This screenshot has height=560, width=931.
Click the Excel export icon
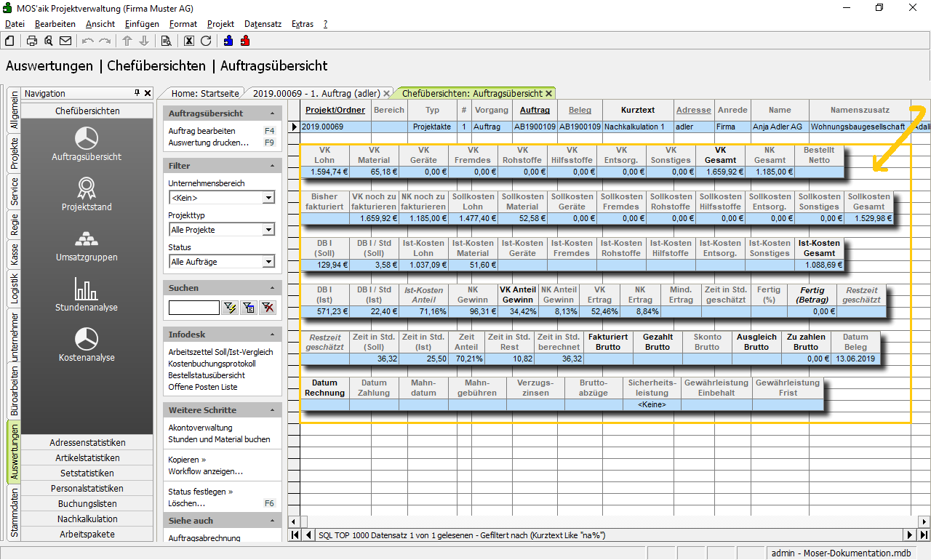[x=189, y=41]
